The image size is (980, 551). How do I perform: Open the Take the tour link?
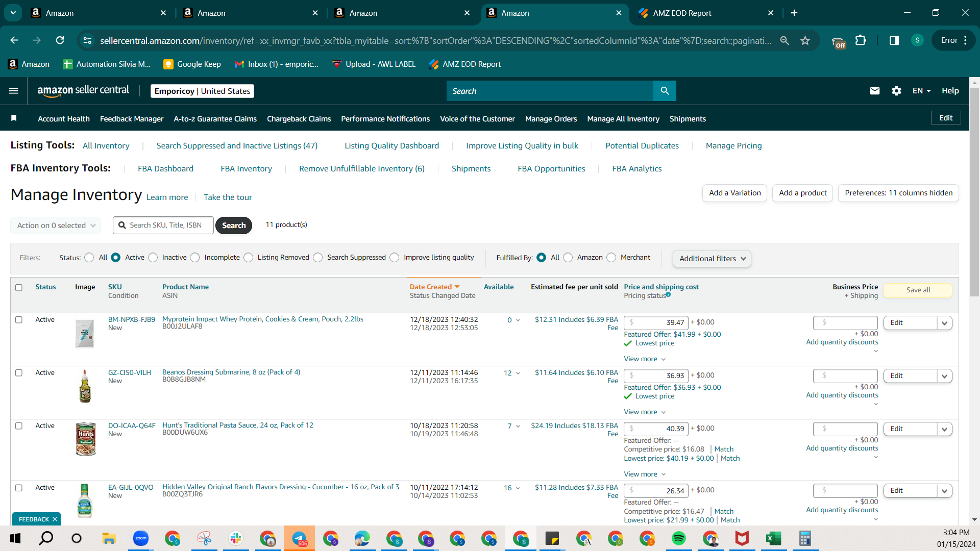tap(228, 197)
